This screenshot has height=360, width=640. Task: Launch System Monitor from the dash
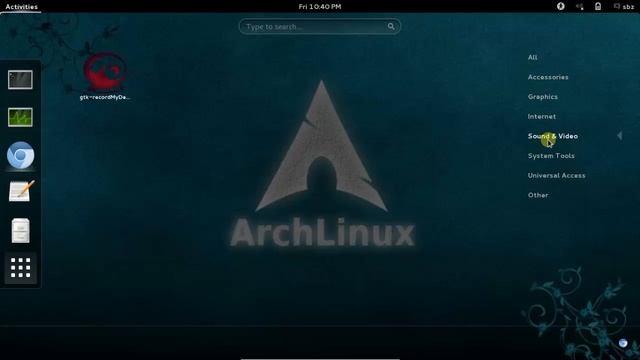[20, 118]
